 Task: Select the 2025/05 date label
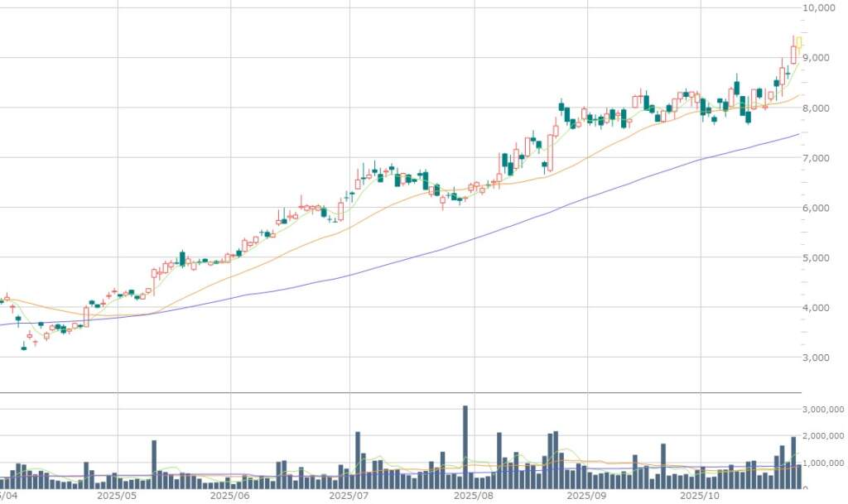(115, 496)
